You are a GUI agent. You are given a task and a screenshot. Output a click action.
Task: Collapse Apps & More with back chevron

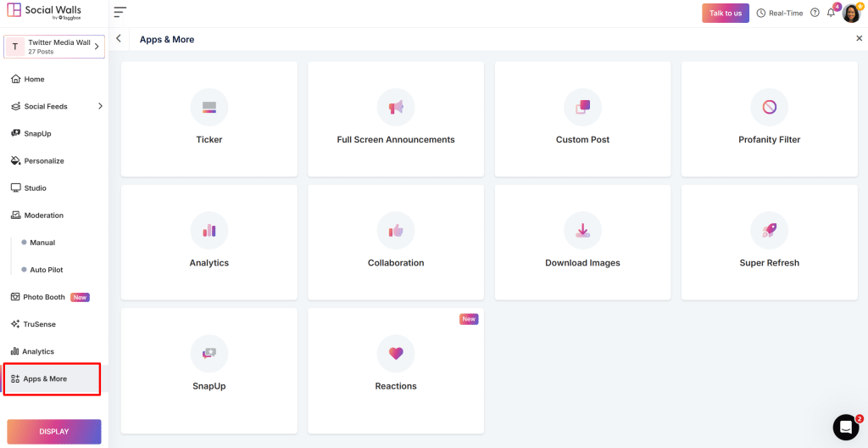coord(119,39)
